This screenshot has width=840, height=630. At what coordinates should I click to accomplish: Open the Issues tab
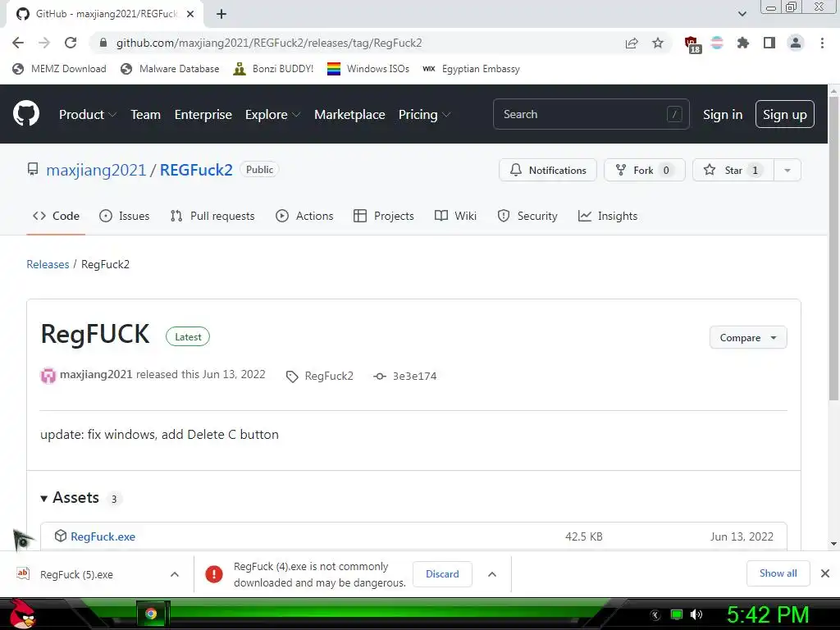click(125, 216)
